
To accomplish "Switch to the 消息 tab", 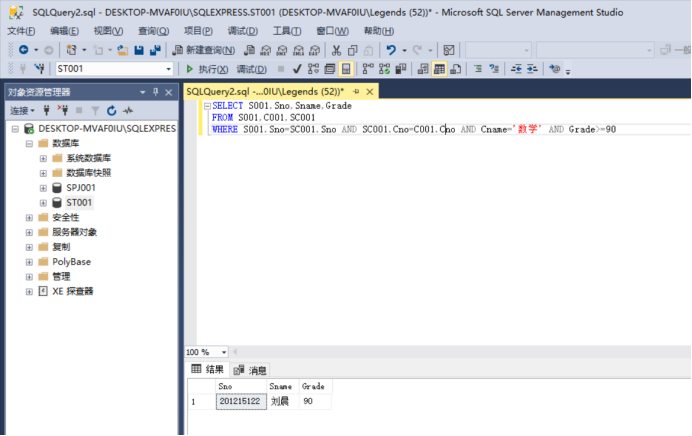I will point(250,370).
